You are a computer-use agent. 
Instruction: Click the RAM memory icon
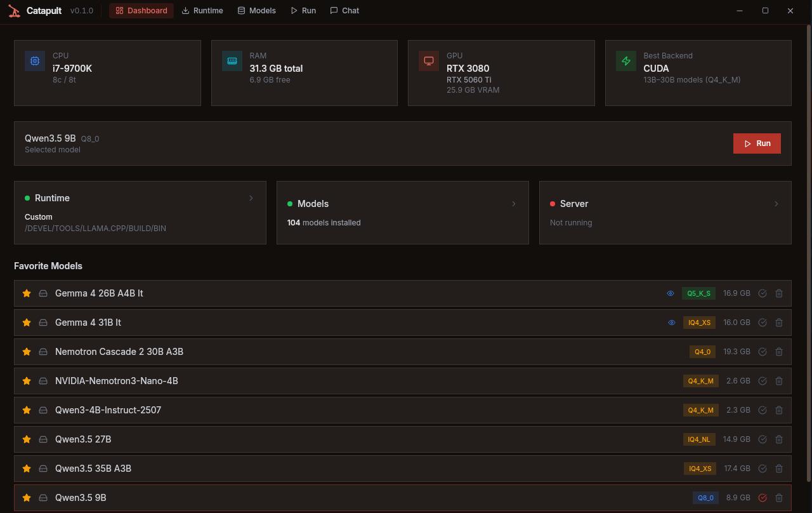coord(232,61)
